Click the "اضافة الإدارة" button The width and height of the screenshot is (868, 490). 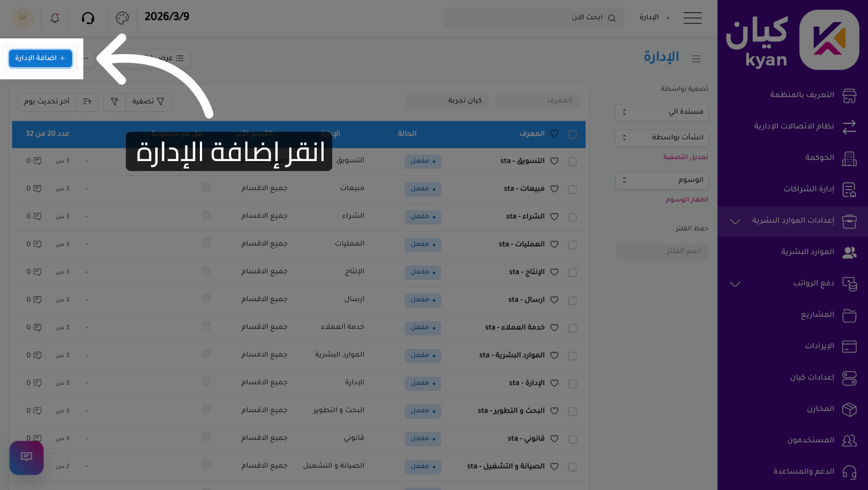point(40,58)
